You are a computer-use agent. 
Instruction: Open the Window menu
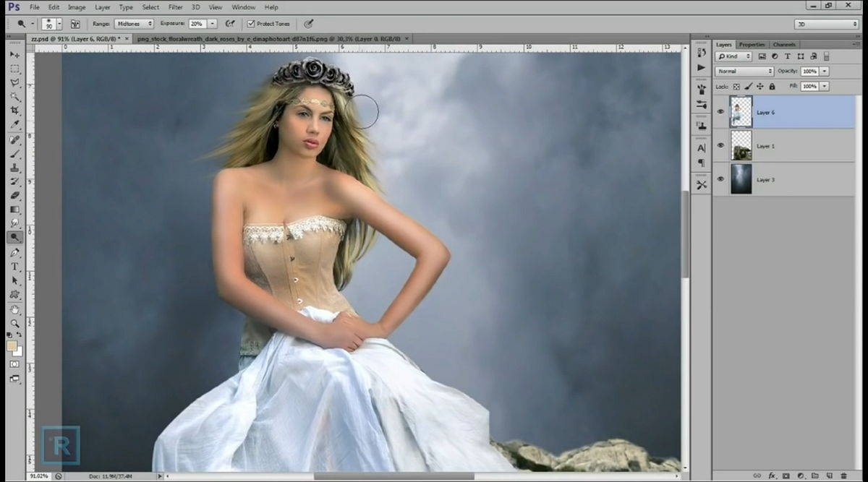(x=243, y=7)
